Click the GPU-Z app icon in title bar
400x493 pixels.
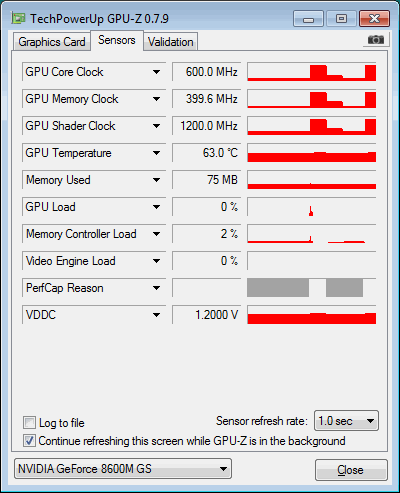(18, 18)
